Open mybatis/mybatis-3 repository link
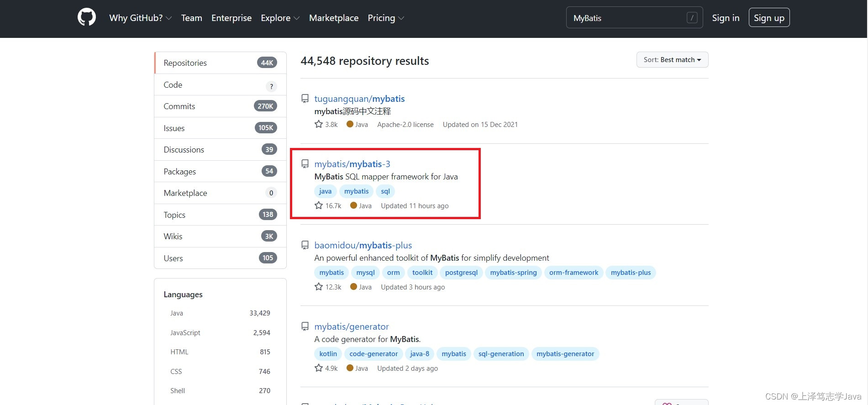Image resolution: width=868 pixels, height=405 pixels. click(x=352, y=164)
